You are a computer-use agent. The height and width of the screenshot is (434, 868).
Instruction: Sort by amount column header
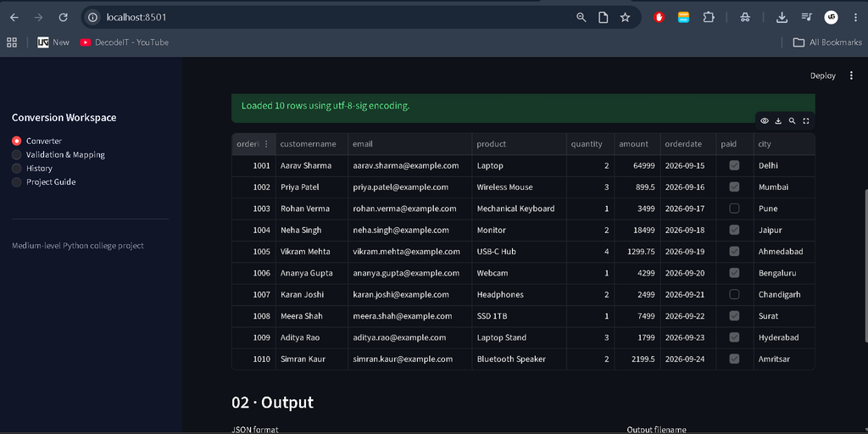click(x=637, y=144)
